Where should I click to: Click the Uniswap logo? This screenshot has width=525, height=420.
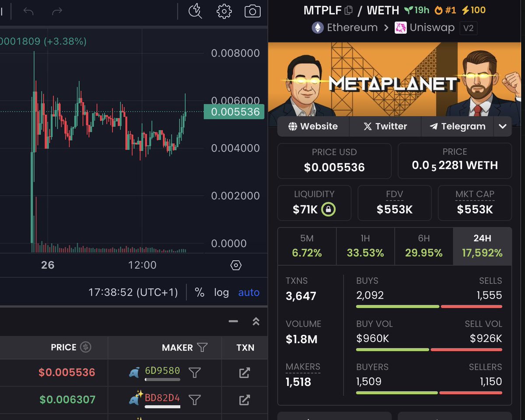point(400,28)
